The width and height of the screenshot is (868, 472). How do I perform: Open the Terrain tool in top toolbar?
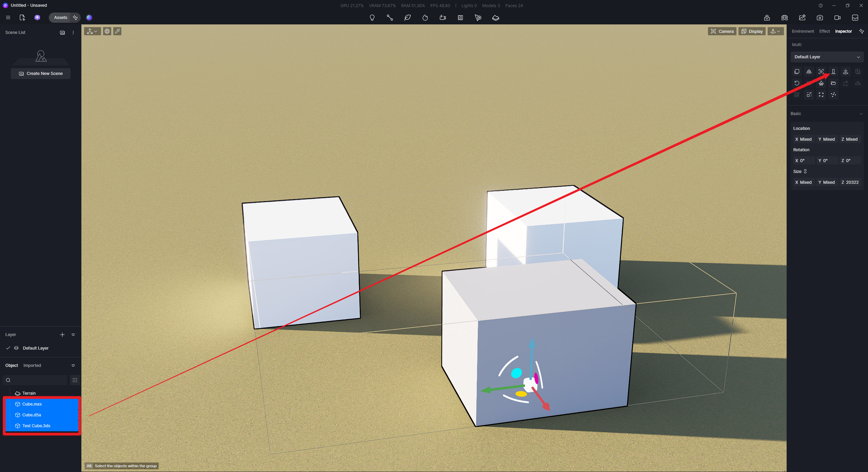point(496,18)
